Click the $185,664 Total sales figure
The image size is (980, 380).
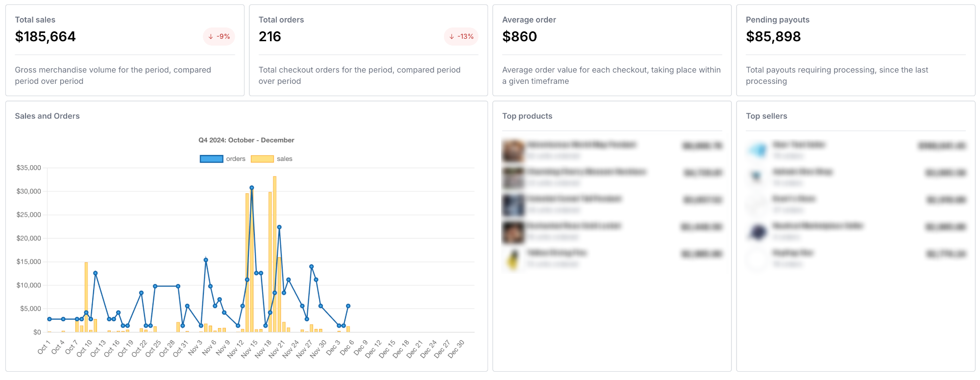pyautogui.click(x=46, y=37)
